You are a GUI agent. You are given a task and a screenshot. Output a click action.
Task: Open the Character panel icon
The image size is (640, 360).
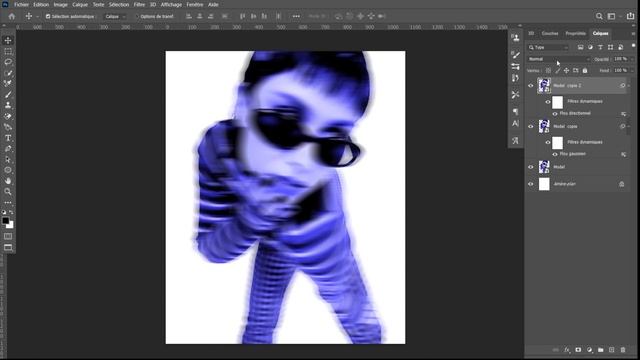coord(516,123)
